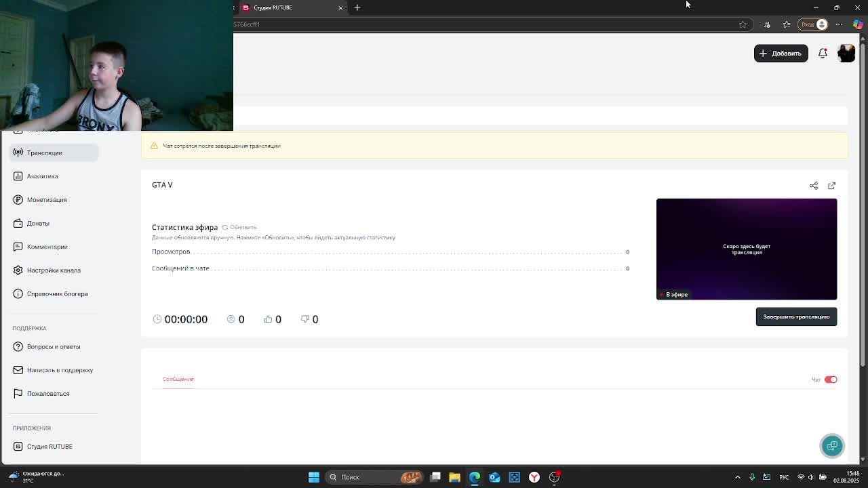Image resolution: width=868 pixels, height=488 pixels.
Task: Click the likes counter thumbs-up icon
Action: (x=268, y=319)
